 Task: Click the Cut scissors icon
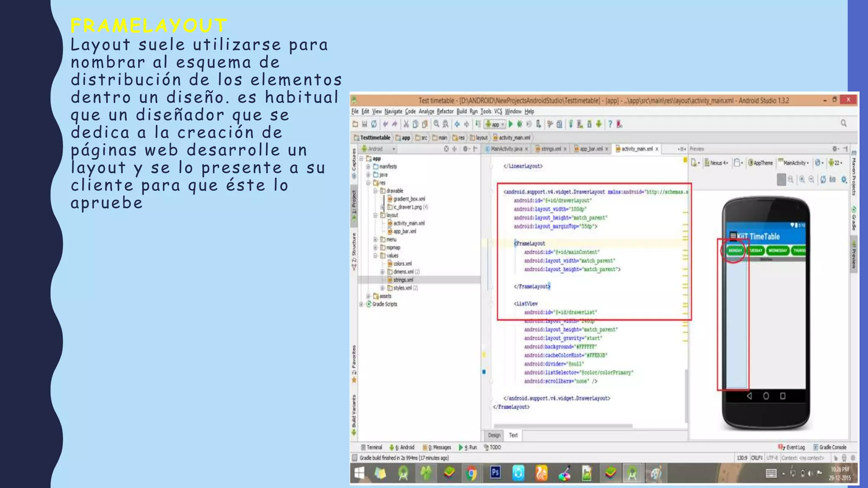(x=406, y=124)
